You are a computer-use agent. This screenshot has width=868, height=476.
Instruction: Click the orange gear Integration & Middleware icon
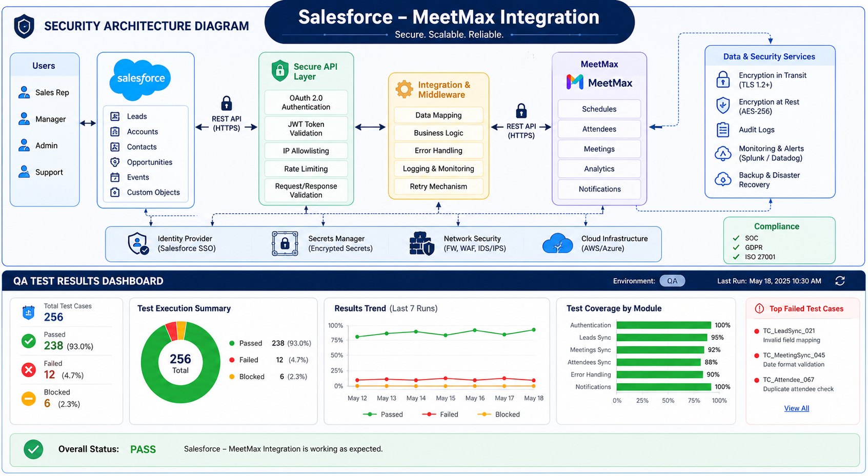[x=404, y=89]
